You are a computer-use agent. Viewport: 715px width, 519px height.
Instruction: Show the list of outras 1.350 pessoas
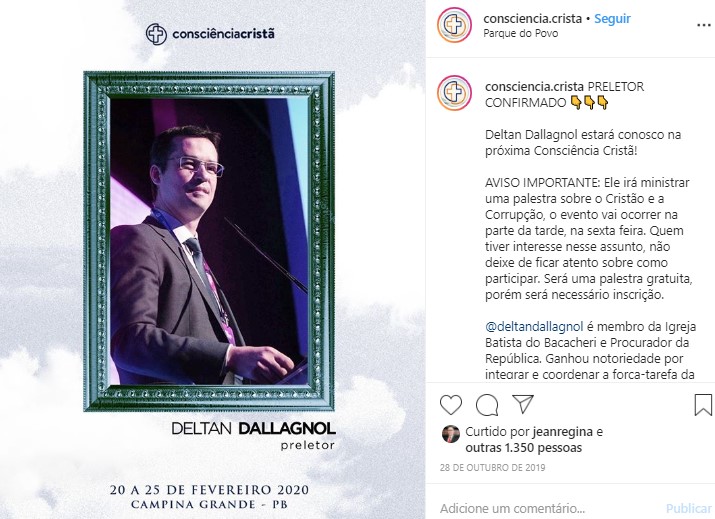(x=523, y=448)
